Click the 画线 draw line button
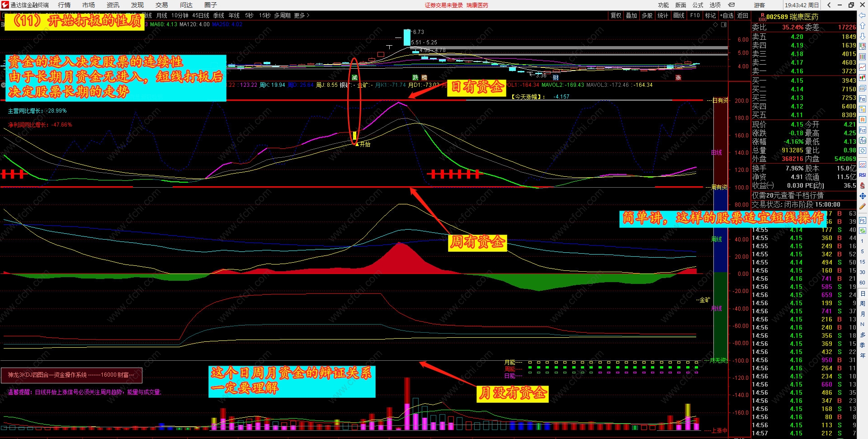 tap(679, 15)
